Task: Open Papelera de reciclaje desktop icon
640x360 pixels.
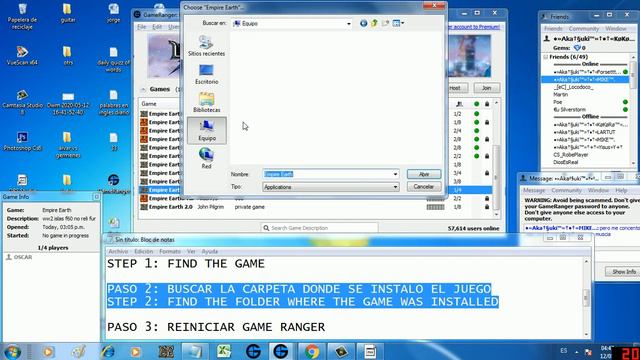Action: click(x=22, y=16)
